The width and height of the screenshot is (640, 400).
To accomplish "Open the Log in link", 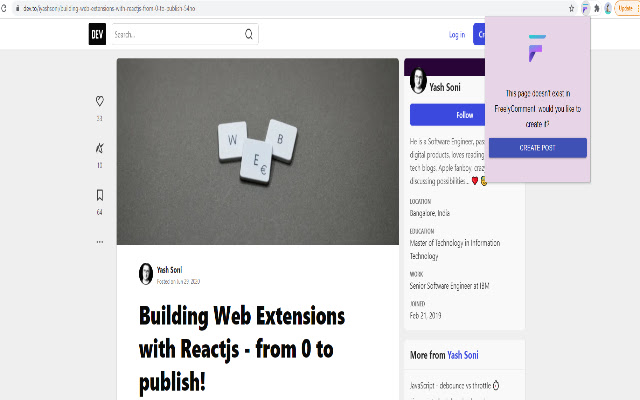I will (457, 35).
